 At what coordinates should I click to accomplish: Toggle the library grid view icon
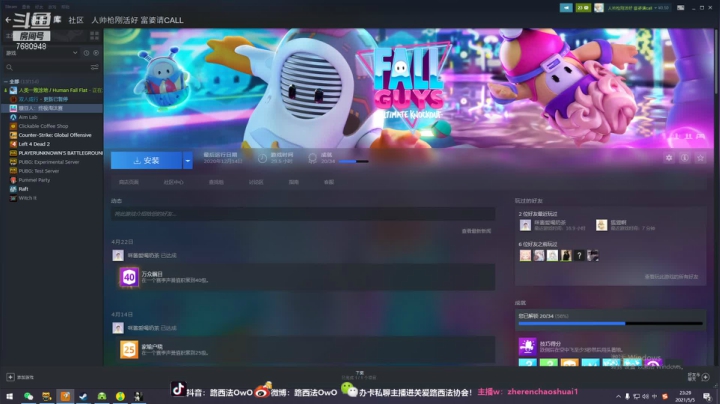95,35
